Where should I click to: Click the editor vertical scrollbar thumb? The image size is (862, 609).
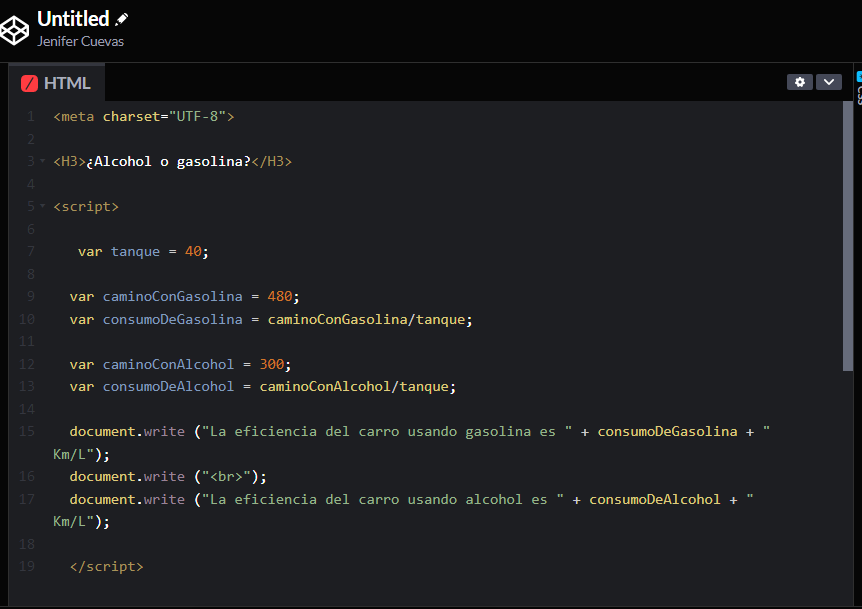click(x=847, y=236)
